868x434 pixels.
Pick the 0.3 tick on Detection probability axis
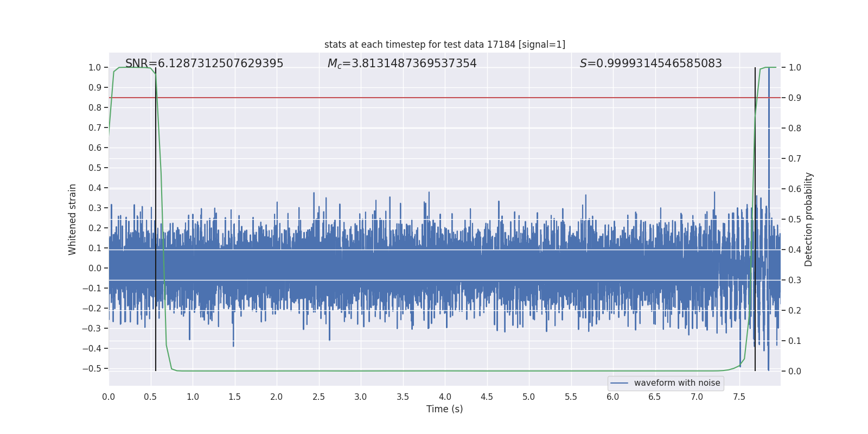pyautogui.click(x=795, y=280)
